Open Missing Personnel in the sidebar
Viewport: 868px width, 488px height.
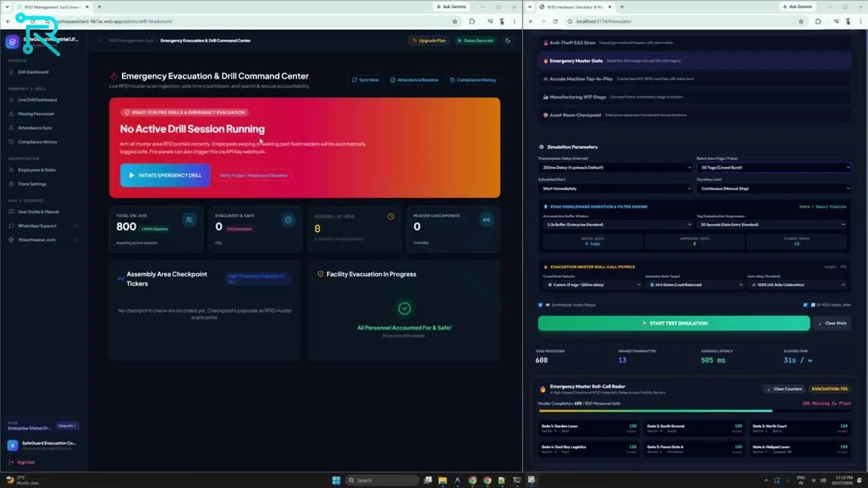pyautogui.click(x=36, y=114)
